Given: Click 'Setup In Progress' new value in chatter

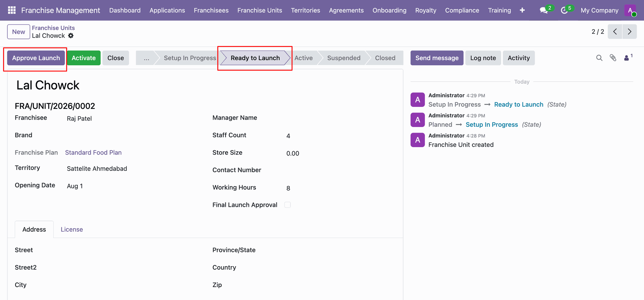Looking at the screenshot, I should tap(492, 125).
